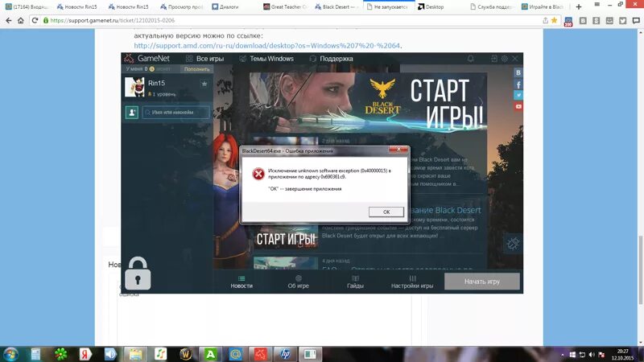The width and height of the screenshot is (644, 362).
Task: Open the Rin15 profile avatar
Action: pos(134,87)
